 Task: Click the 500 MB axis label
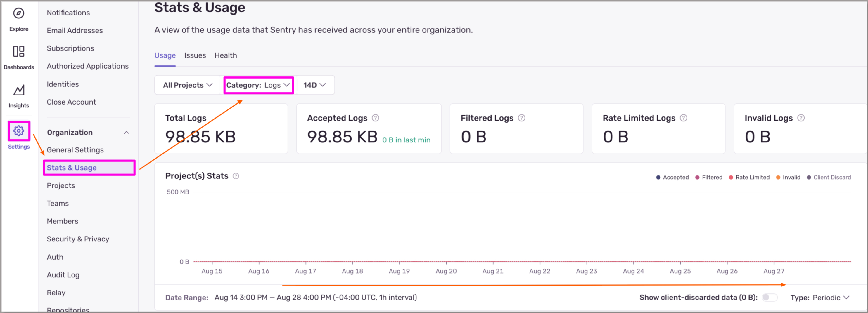(178, 192)
